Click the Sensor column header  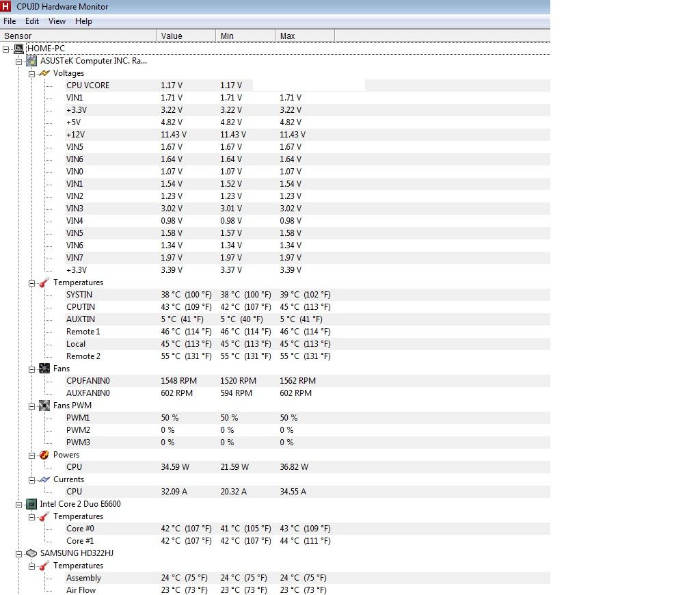pos(78,36)
